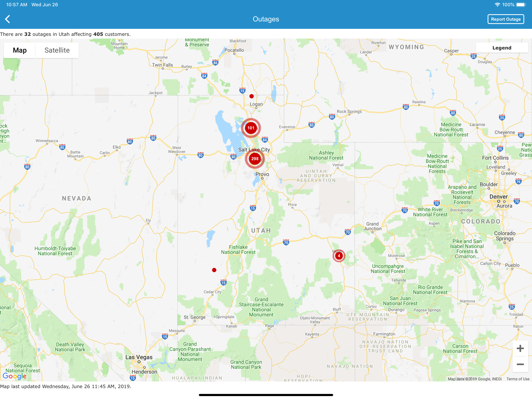Click the Salt Lake City map label

[254, 149]
